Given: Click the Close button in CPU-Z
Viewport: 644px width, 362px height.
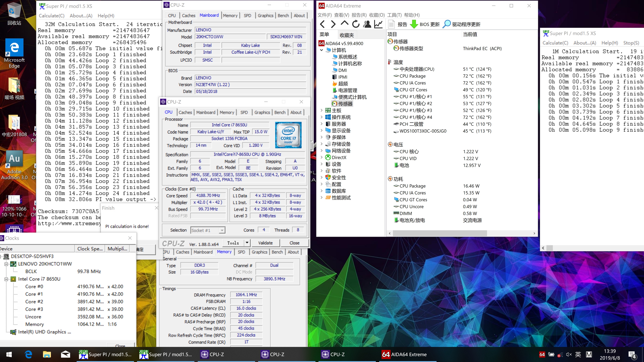Looking at the screenshot, I should 294,243.
